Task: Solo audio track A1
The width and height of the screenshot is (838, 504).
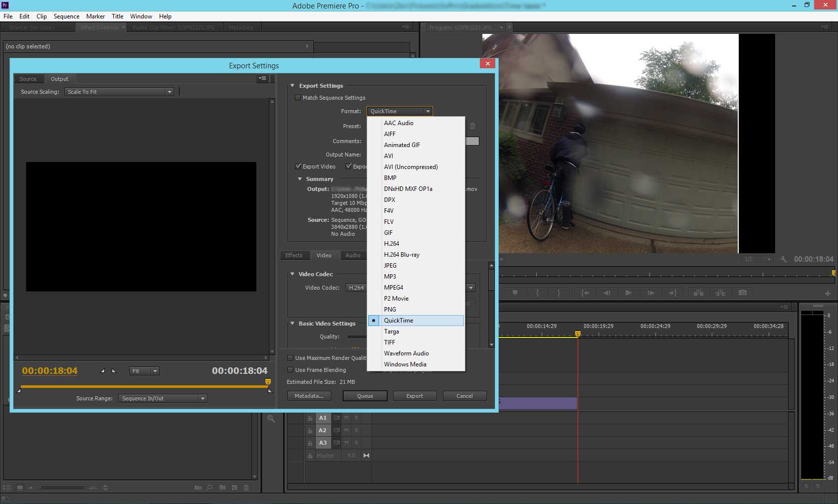Action: click(x=356, y=418)
